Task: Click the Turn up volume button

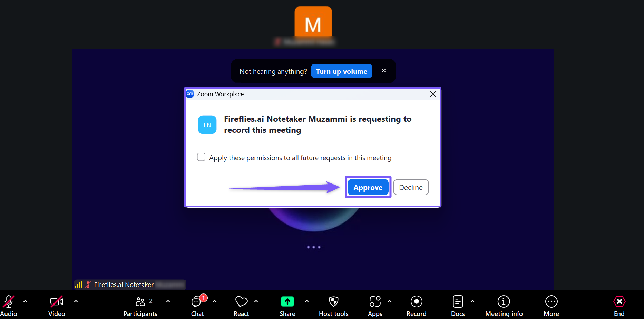Action: (342, 71)
